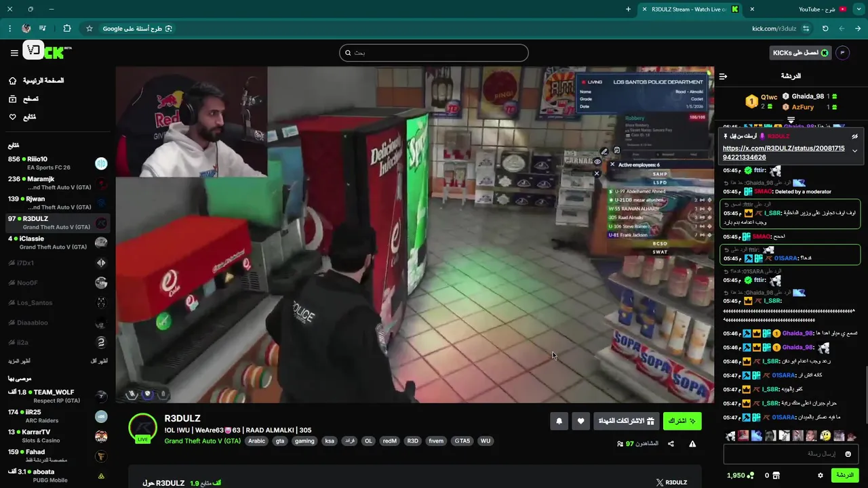Click the Arabic tag
The height and width of the screenshot is (488, 868).
(x=257, y=441)
